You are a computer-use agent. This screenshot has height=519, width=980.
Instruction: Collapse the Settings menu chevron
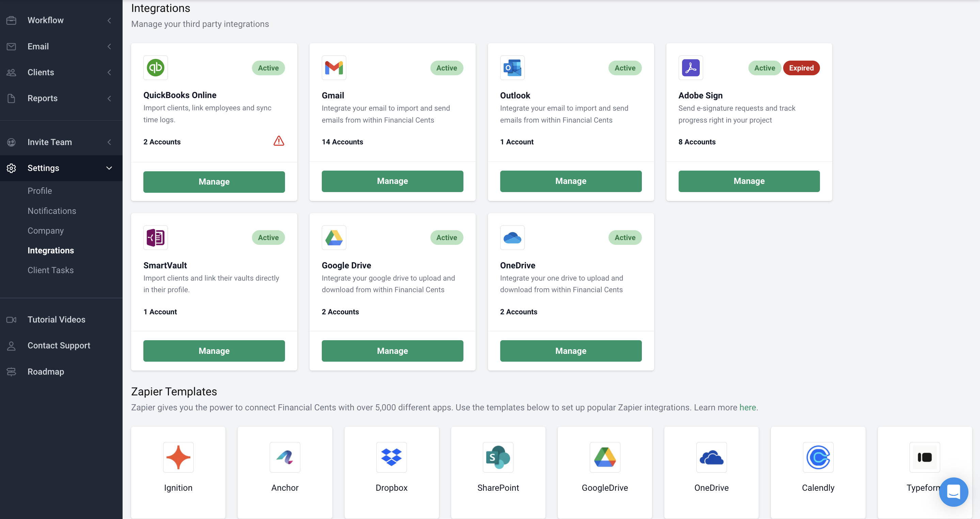(x=109, y=168)
